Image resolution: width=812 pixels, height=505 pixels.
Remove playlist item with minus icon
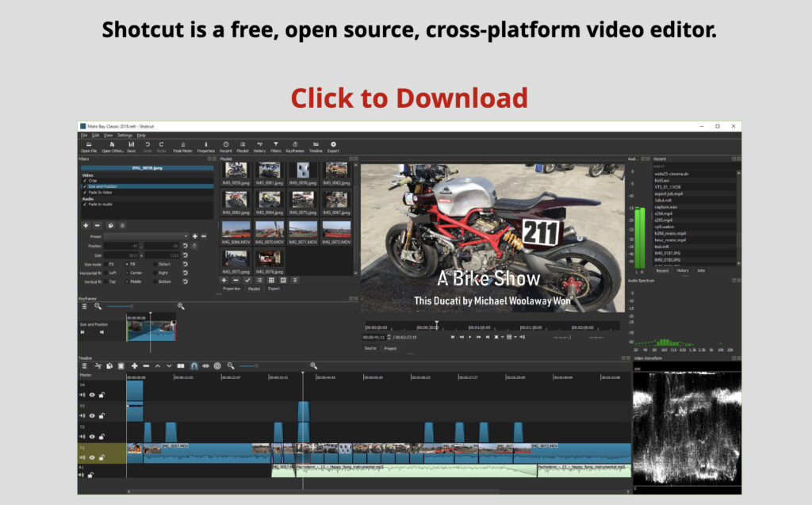click(236, 280)
